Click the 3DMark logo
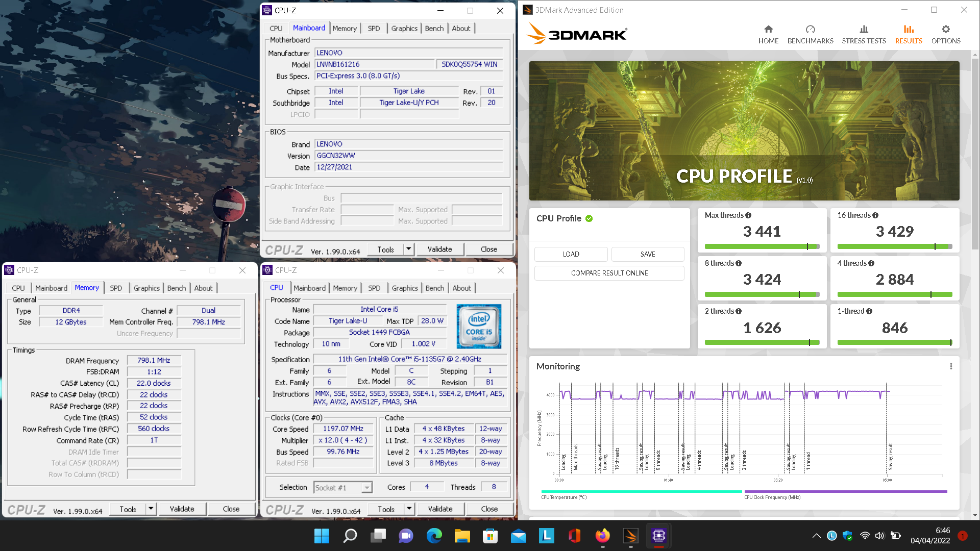 tap(577, 34)
